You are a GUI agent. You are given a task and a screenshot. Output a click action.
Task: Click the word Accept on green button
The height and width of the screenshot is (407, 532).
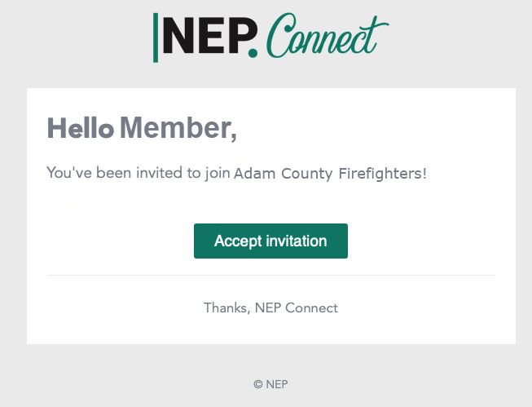point(238,241)
